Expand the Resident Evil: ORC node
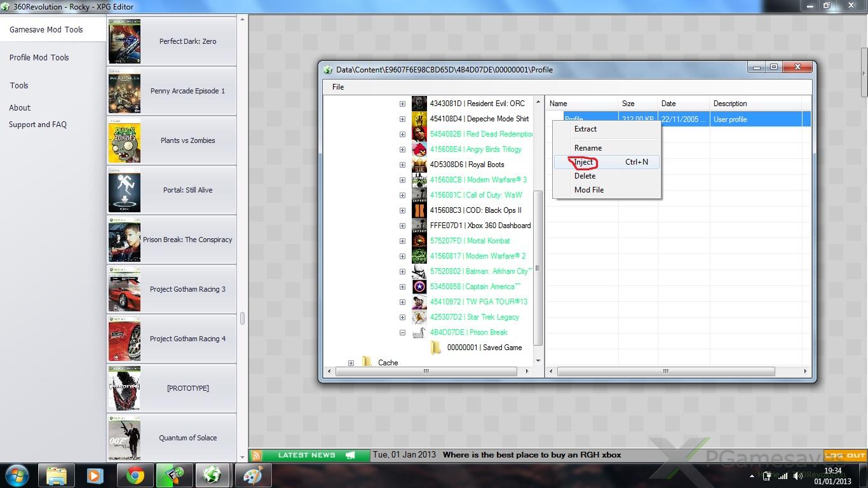Viewport: 868px width, 488px height. click(x=402, y=104)
